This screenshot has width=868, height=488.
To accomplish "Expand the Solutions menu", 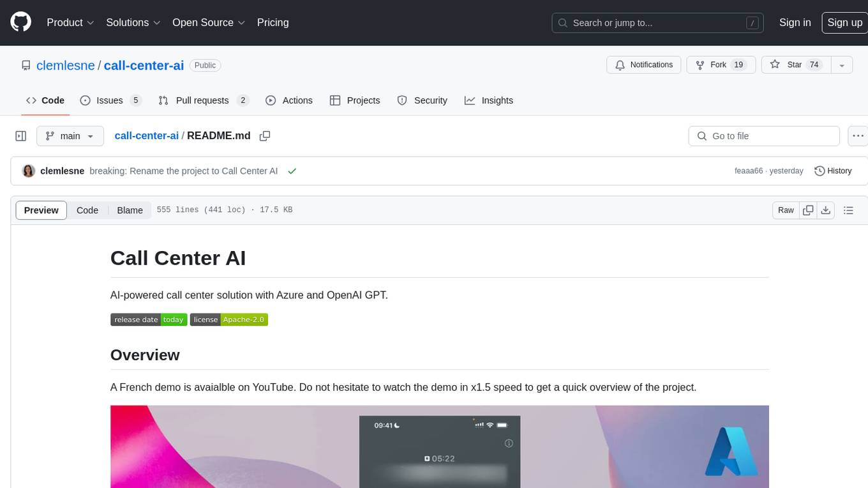I will coord(133,22).
